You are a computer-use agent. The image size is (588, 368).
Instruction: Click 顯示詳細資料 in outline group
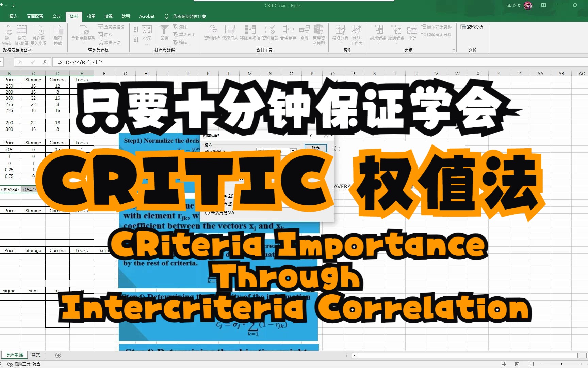[436, 27]
